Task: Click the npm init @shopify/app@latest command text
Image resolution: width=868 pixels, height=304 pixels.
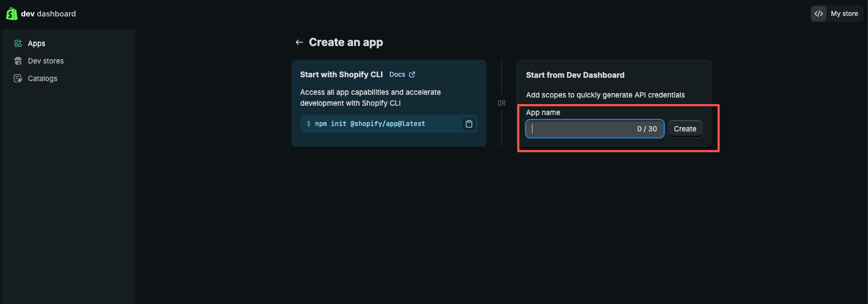Action: [x=370, y=124]
